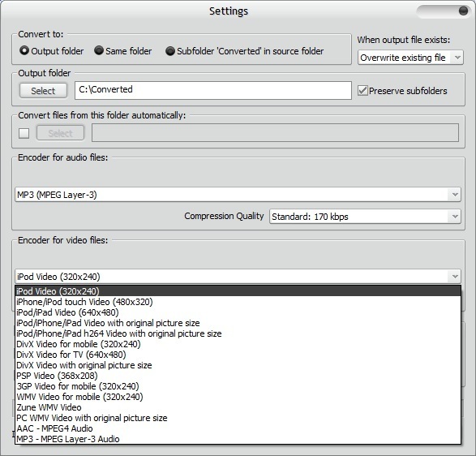Close the Settings window with round button
The image size is (476, 456).
[x=463, y=11]
